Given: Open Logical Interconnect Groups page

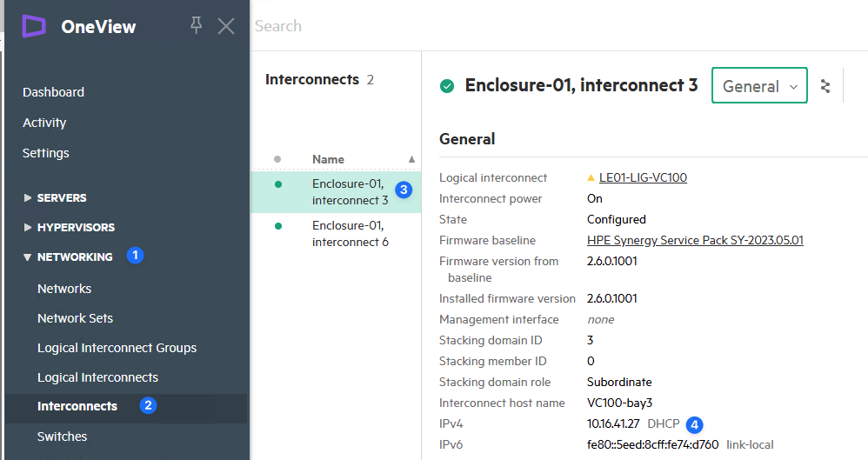Looking at the screenshot, I should tap(117, 348).
